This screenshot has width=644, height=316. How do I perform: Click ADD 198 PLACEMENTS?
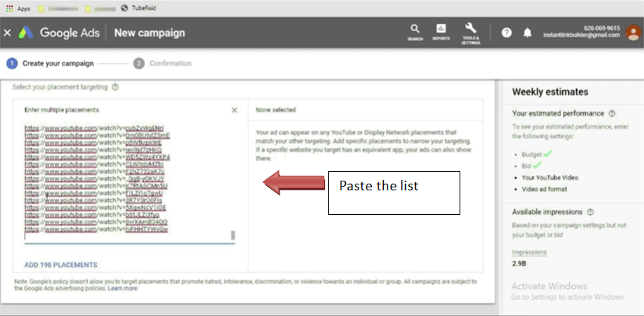click(x=61, y=265)
